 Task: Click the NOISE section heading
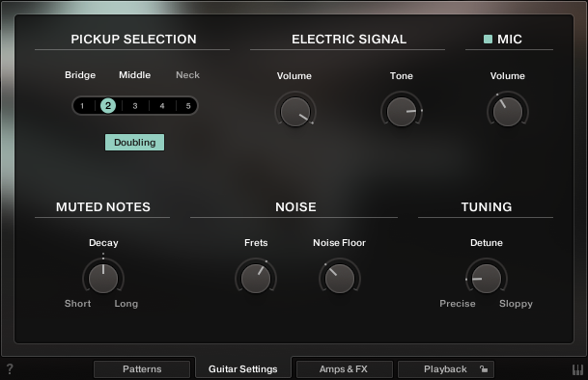pyautogui.click(x=295, y=206)
